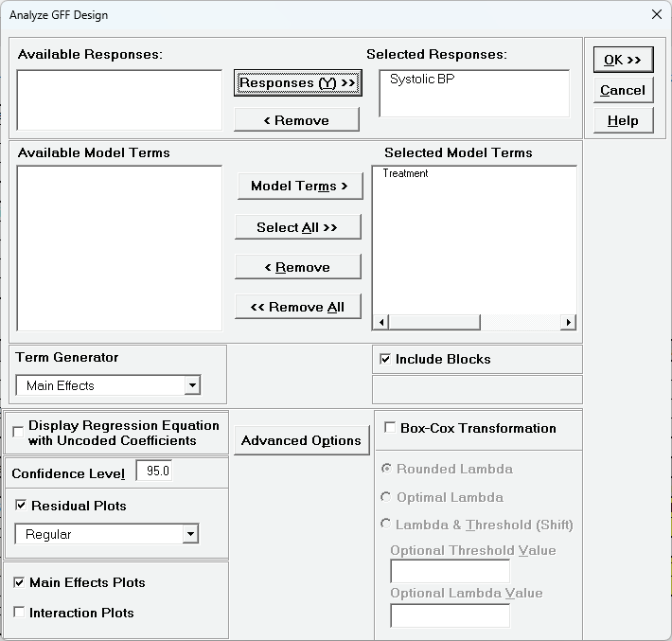
Task: Click the OK >> button
Action: click(x=622, y=60)
